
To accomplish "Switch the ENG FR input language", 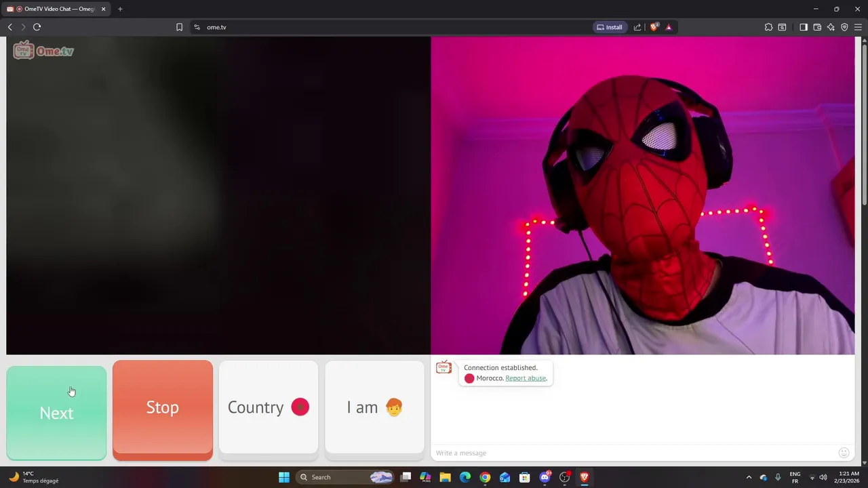I will (795, 477).
